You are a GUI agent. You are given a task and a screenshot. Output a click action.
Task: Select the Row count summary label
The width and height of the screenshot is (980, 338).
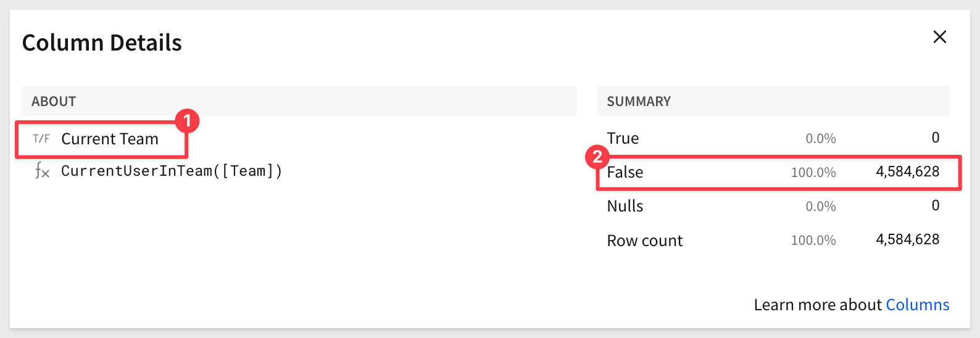tap(645, 241)
